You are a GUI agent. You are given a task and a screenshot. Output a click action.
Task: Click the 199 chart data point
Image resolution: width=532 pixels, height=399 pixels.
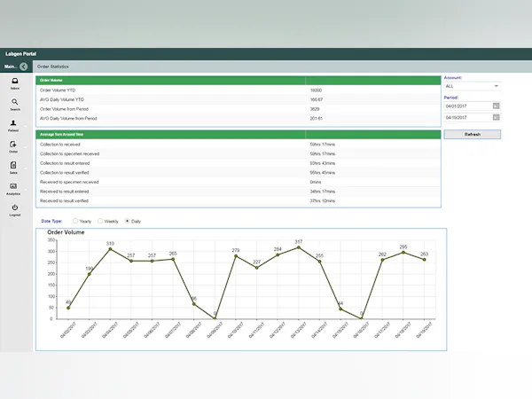(x=90, y=274)
